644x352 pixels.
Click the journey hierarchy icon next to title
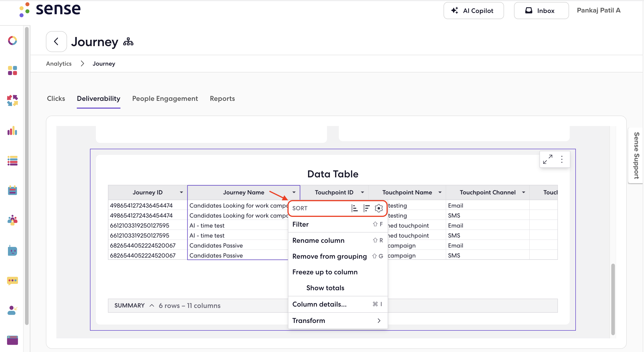coord(128,42)
